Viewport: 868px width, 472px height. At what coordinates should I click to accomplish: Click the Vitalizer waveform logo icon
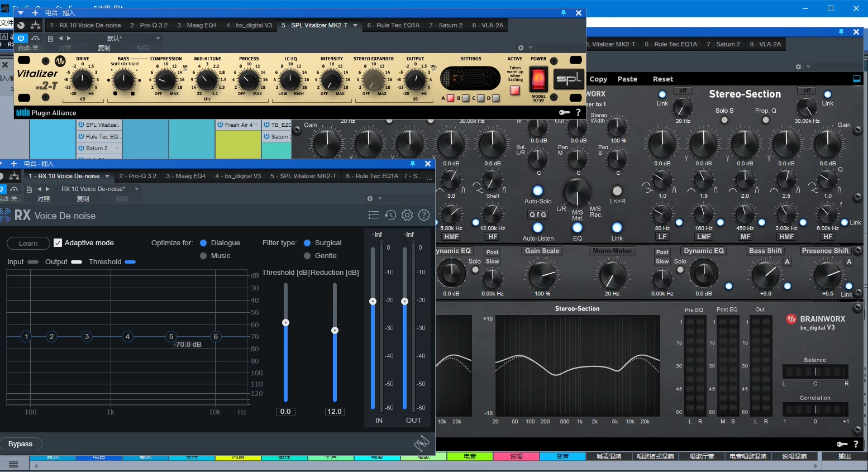(x=60, y=61)
